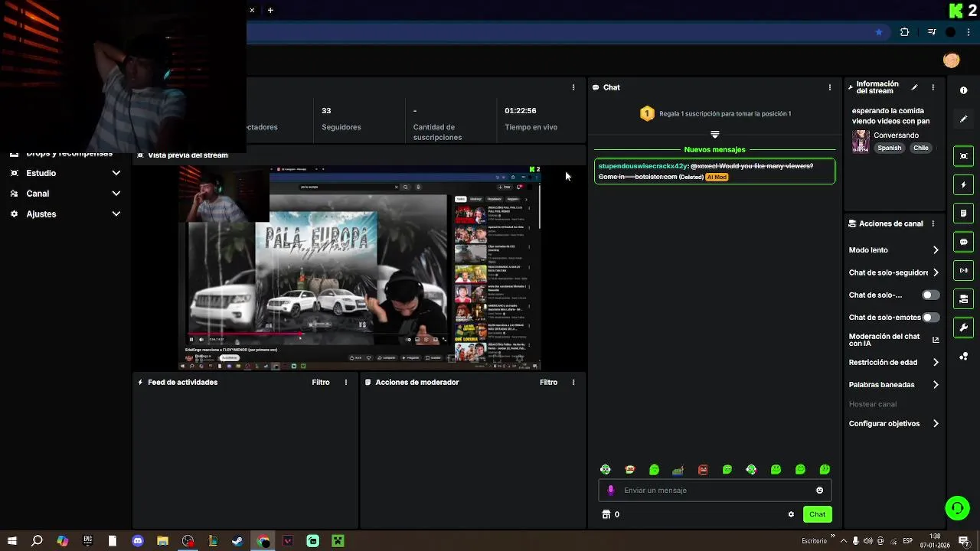Open Steam from the taskbar
Screen dimensions: 980x551
pos(238,541)
